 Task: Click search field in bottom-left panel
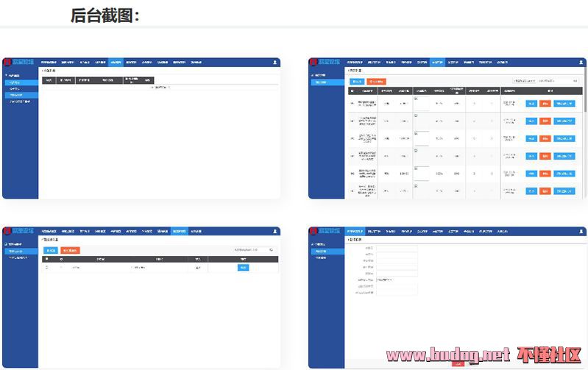(253, 249)
